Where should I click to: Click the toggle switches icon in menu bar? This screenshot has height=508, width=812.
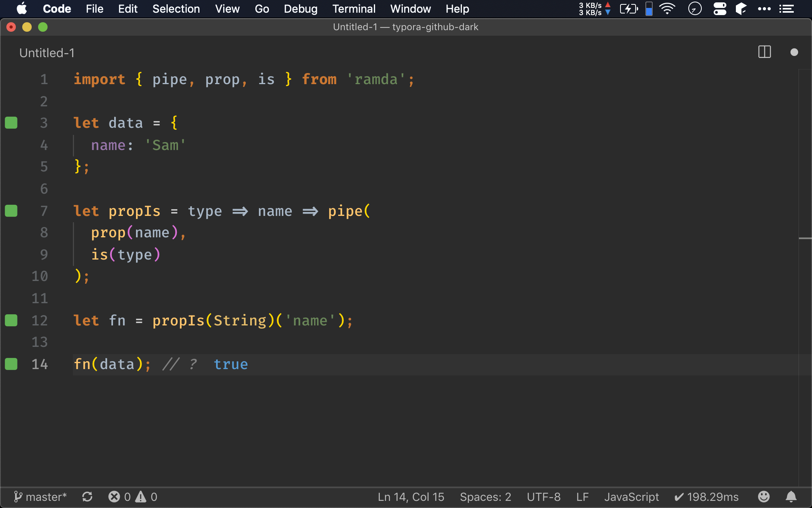point(720,9)
